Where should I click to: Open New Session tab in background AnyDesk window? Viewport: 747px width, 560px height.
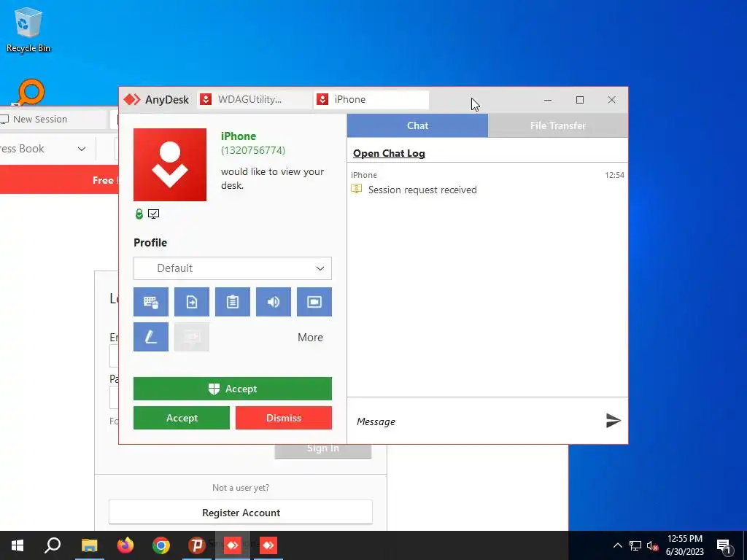pyautogui.click(x=53, y=119)
